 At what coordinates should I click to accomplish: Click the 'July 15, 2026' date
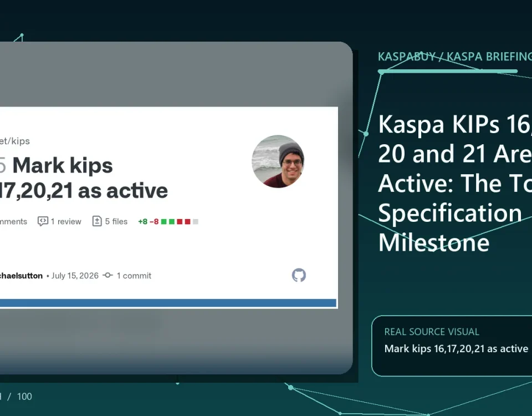click(x=75, y=276)
